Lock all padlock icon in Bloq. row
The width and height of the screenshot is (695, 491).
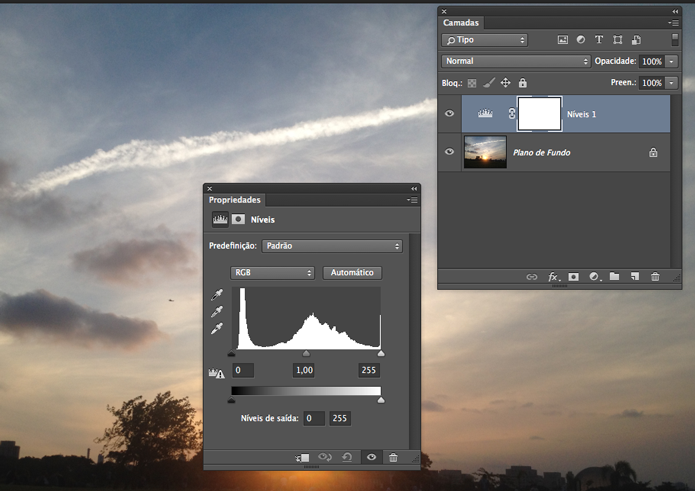click(x=523, y=83)
